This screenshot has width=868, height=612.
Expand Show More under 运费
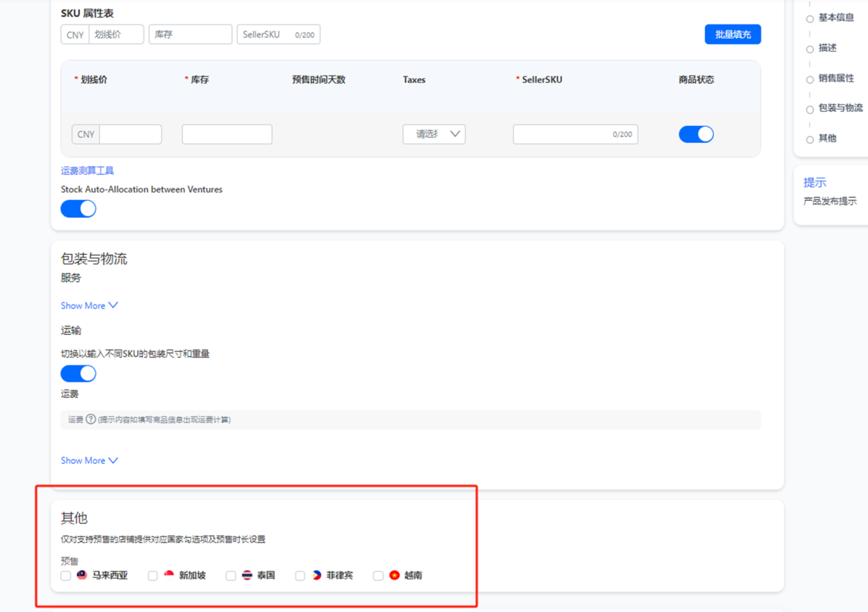89,460
